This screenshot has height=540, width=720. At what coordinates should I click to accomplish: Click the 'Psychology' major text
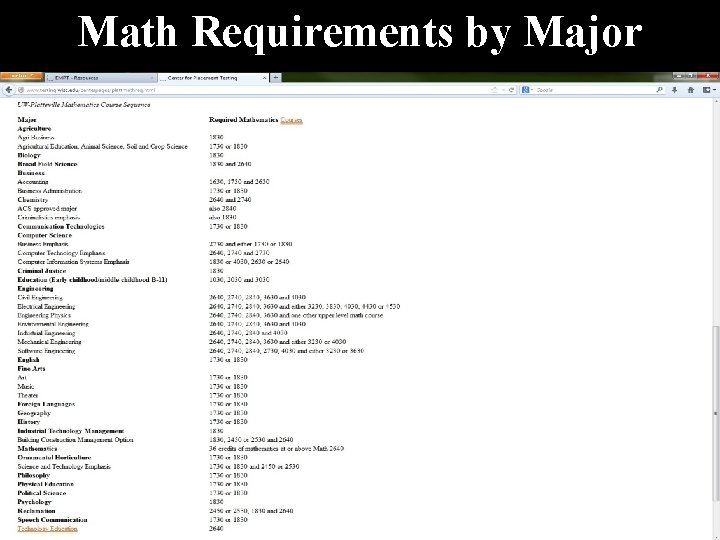(34, 502)
